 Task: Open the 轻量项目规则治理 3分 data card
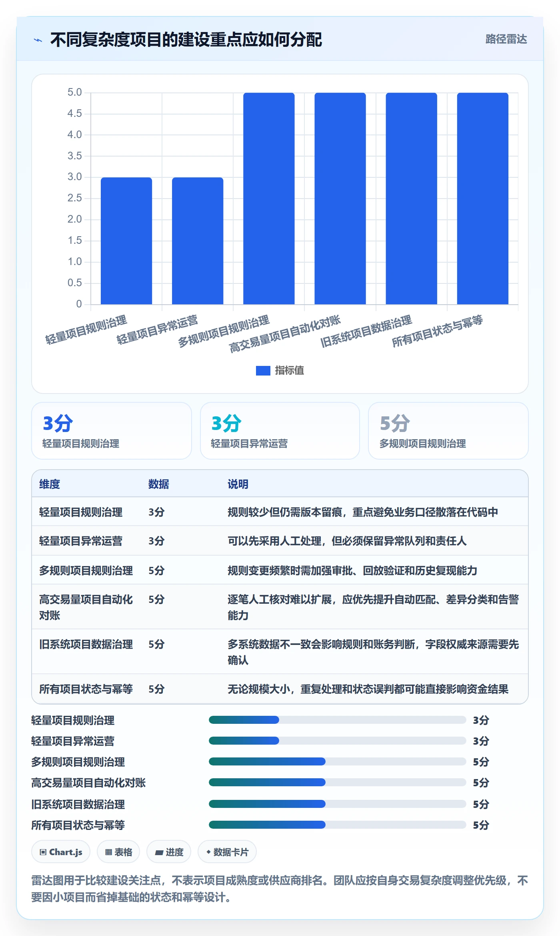[112, 431]
